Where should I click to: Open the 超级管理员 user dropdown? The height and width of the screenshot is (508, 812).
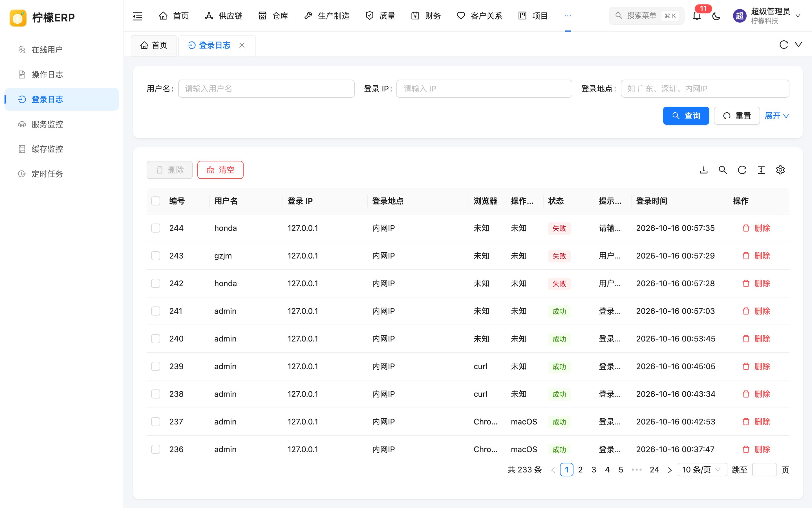click(x=767, y=16)
